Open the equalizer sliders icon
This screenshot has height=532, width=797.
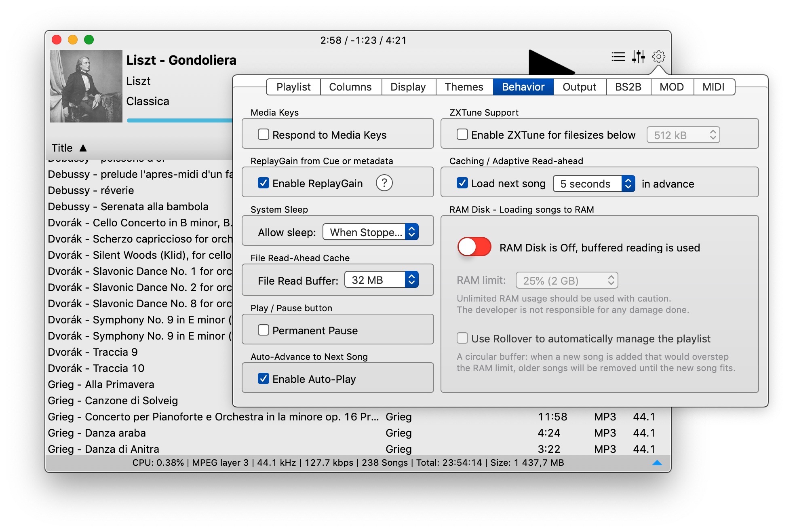pyautogui.click(x=639, y=57)
